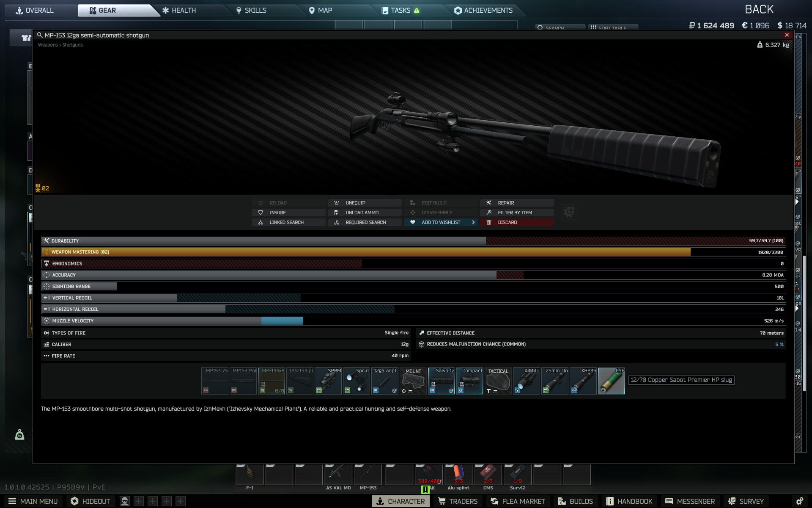
Task: Select the MP-133x8 magazine slot
Action: pyautogui.click(x=272, y=381)
